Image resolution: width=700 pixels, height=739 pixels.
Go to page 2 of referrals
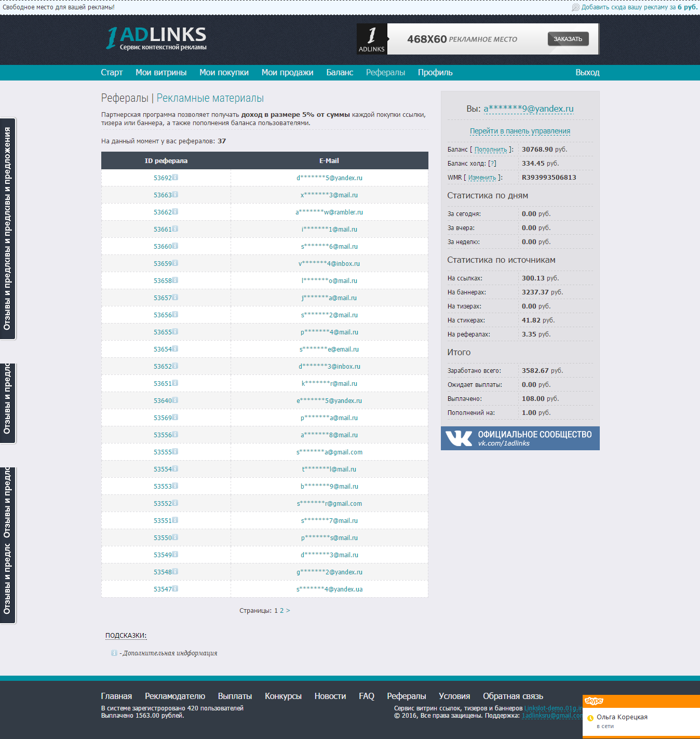click(x=282, y=611)
